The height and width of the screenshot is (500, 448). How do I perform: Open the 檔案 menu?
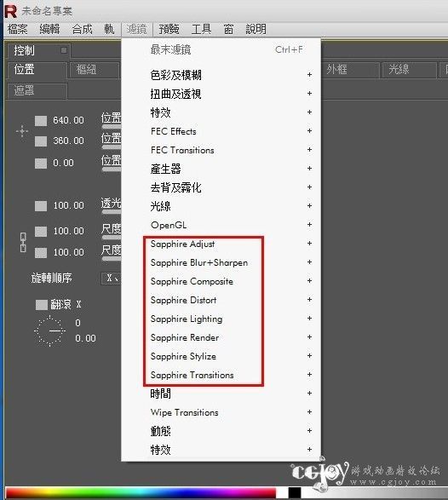coord(18,29)
